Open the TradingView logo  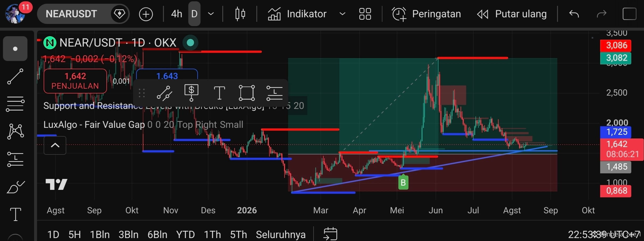(56, 184)
